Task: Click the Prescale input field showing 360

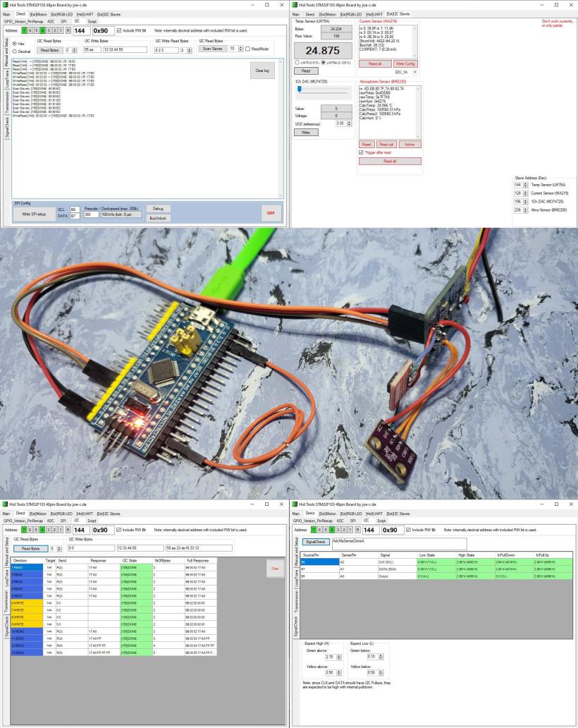Action: click(x=91, y=214)
